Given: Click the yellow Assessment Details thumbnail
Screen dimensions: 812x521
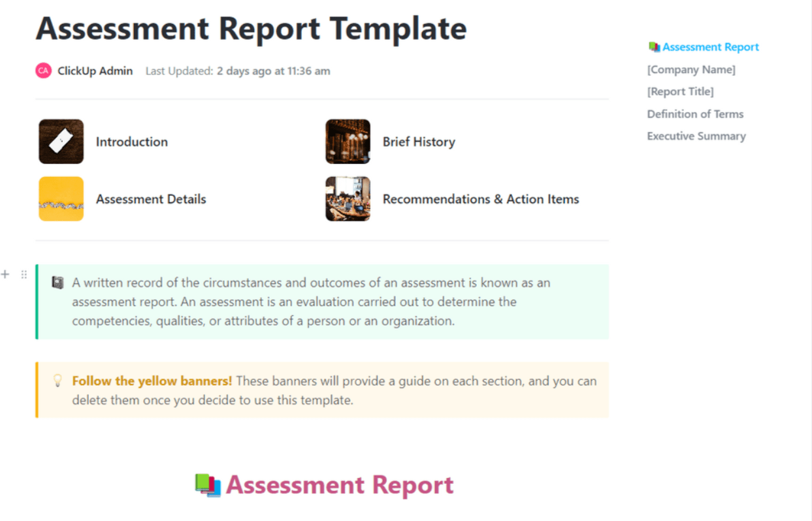Looking at the screenshot, I should (61, 199).
